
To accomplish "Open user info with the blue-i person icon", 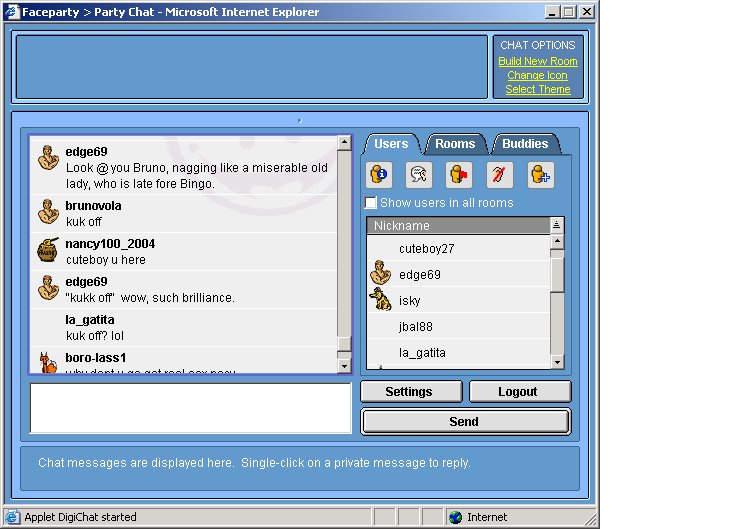I will [379, 175].
